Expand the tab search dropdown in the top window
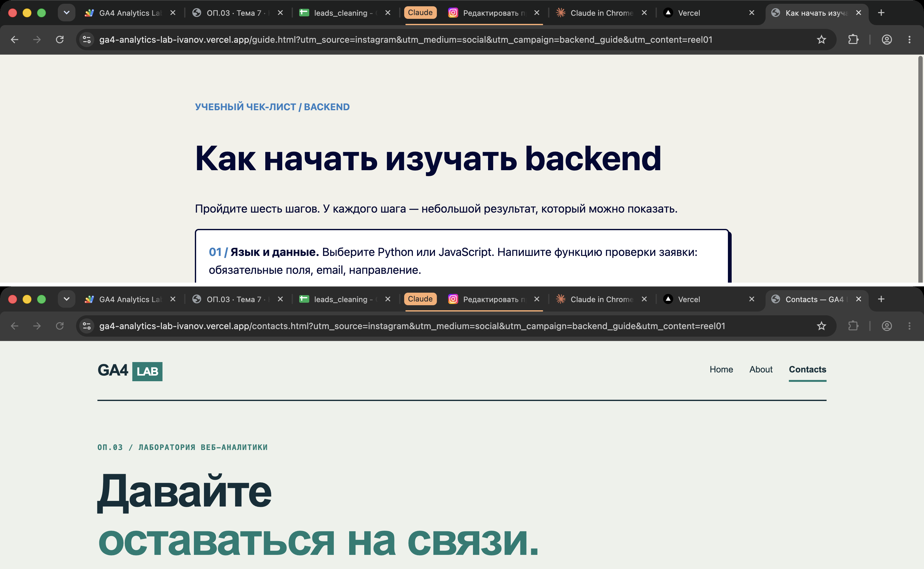Viewport: 924px width, 569px height. (67, 13)
